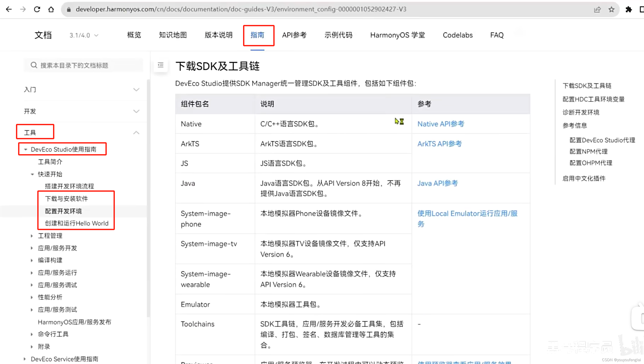Open the 3.1/4.0 version selector
Image resolution: width=644 pixels, height=364 pixels.
pyautogui.click(x=84, y=35)
